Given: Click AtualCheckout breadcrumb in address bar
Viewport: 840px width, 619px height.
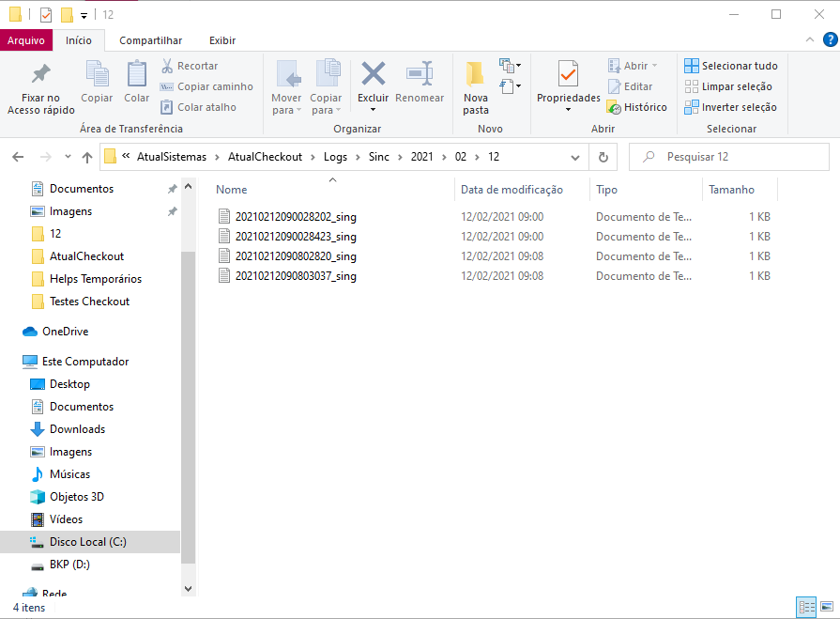Looking at the screenshot, I should coord(266,157).
